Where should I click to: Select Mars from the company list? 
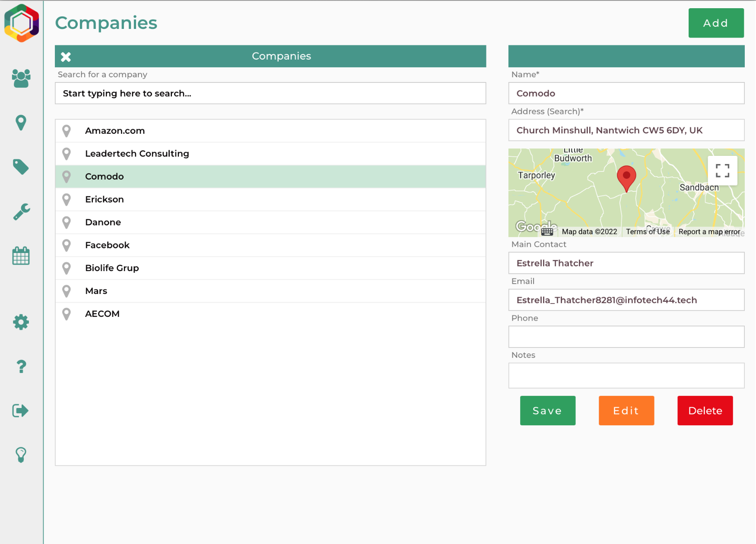(270, 291)
